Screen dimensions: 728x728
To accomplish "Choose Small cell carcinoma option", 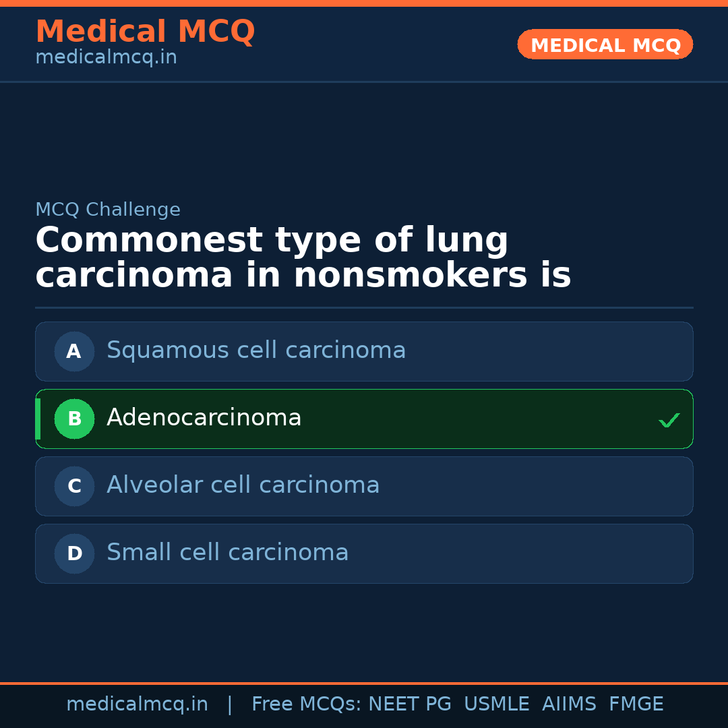I will pyautogui.click(x=228, y=553).
